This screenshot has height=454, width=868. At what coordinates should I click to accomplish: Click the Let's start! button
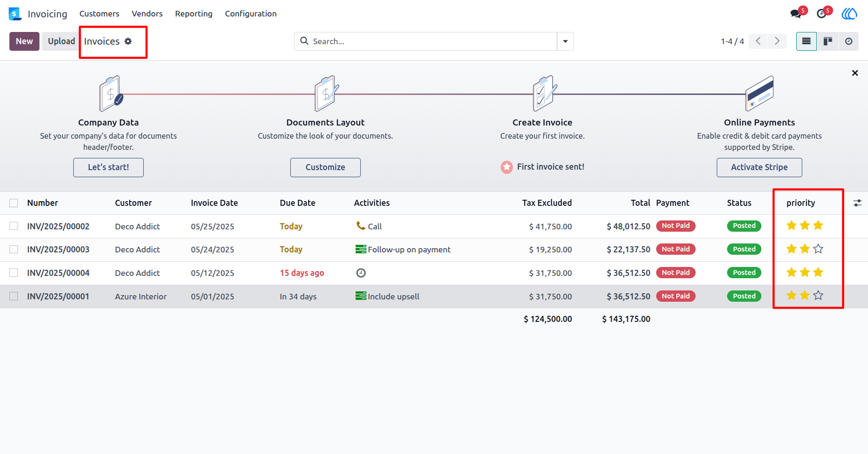108,167
